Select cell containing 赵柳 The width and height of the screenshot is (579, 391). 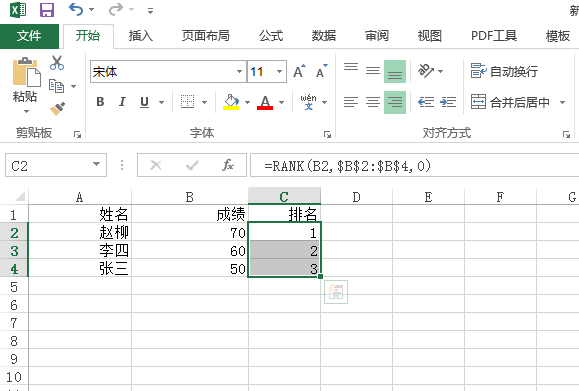[80, 232]
